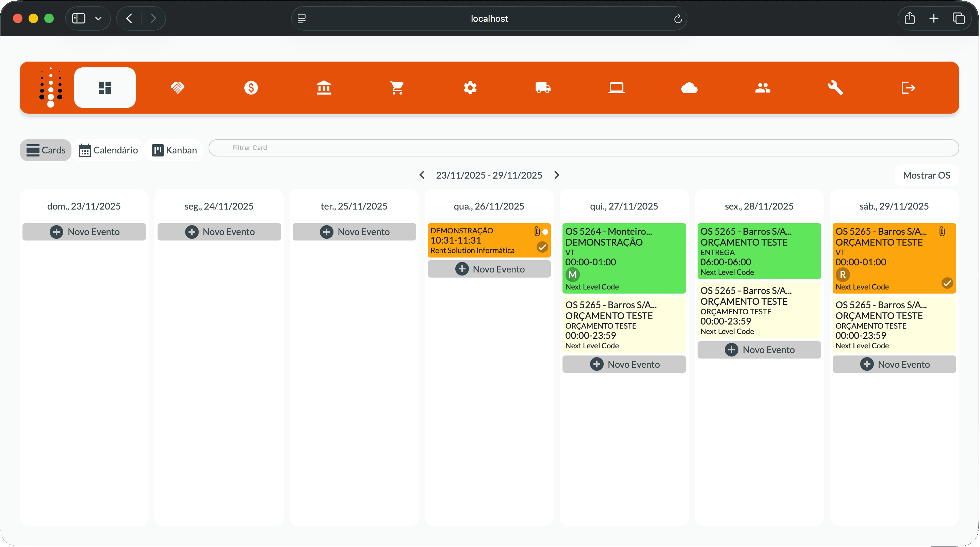This screenshot has height=547, width=980.
Task: Open the dollar sign finance icon
Action: click(251, 88)
